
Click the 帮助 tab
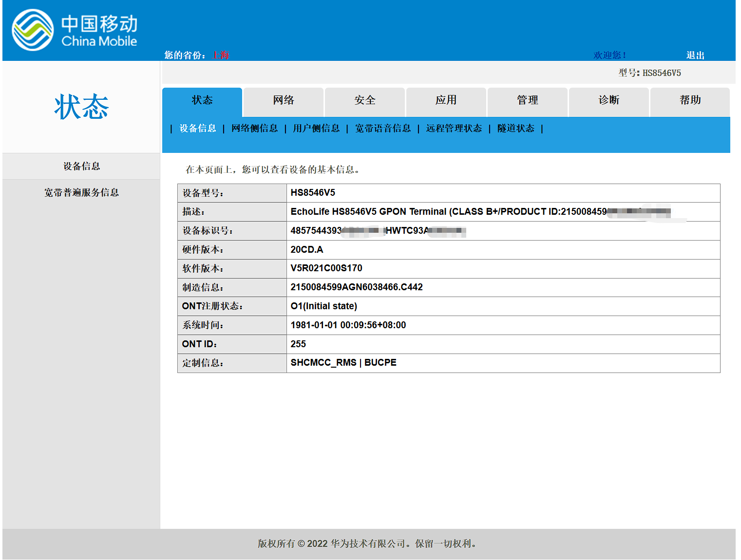pyautogui.click(x=690, y=100)
